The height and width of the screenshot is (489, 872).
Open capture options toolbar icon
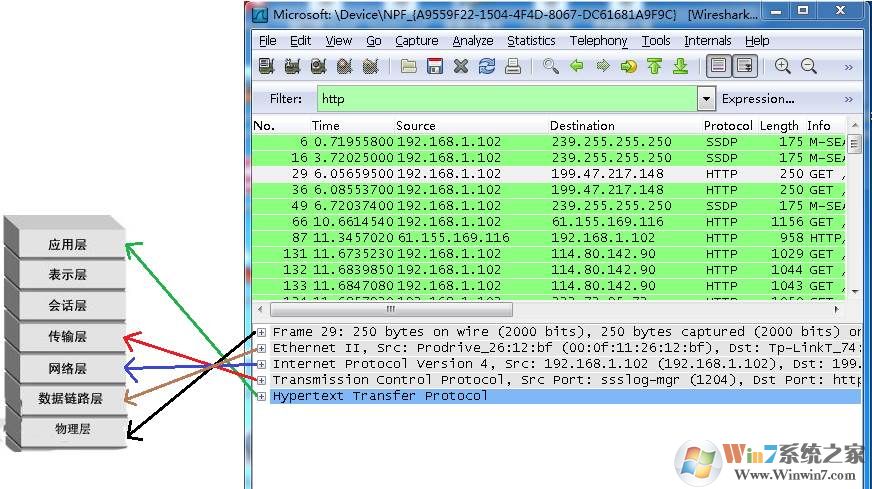pos(292,67)
